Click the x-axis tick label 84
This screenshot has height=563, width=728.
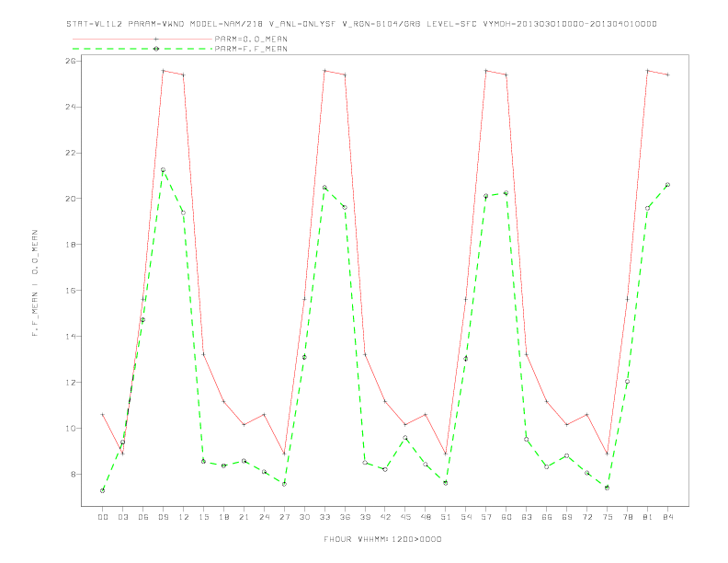point(667,517)
